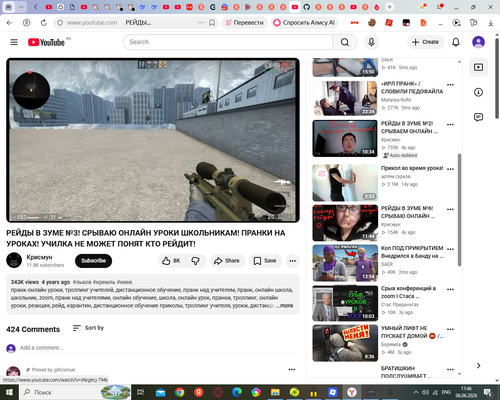Open РЕЙДЫ В ЗУМЕ №6 video title
Screen dimensions: 500x400
[x=408, y=212]
